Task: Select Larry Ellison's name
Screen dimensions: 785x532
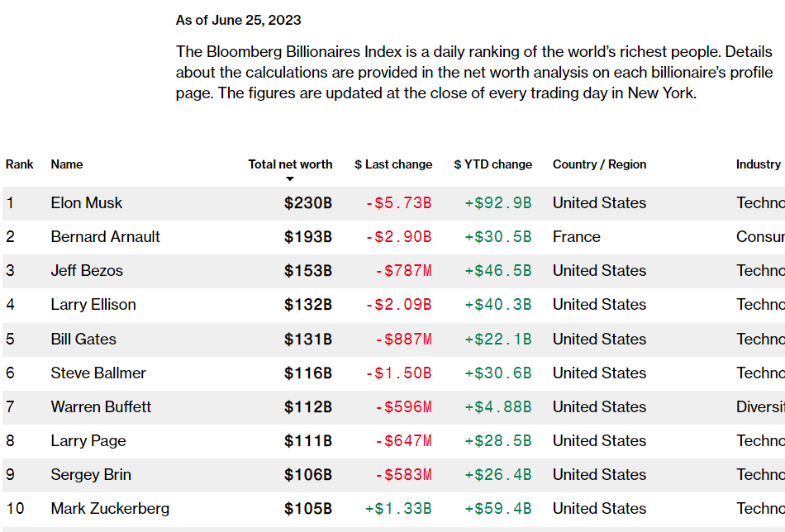Action: tap(93, 305)
